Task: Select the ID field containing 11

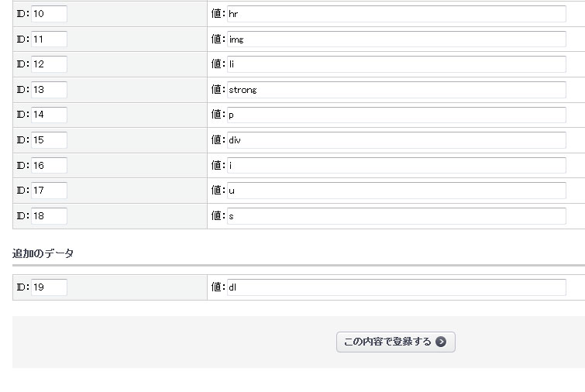Action: coord(49,40)
